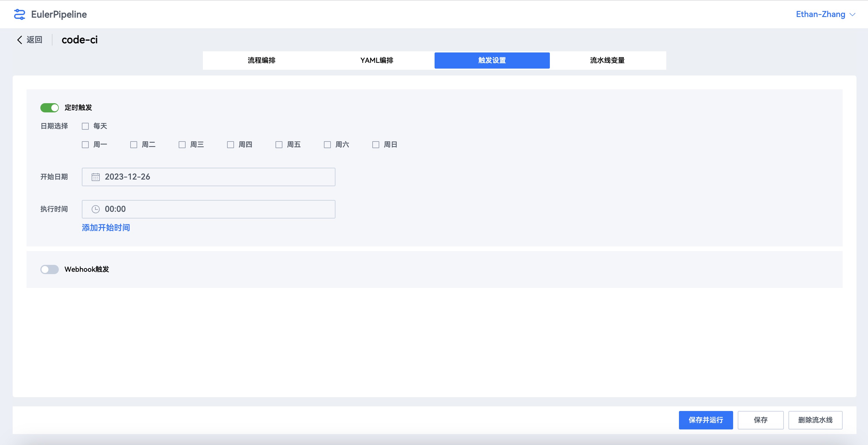Check the 每天 everyday checkbox
This screenshot has height=445, width=868.
click(x=85, y=127)
